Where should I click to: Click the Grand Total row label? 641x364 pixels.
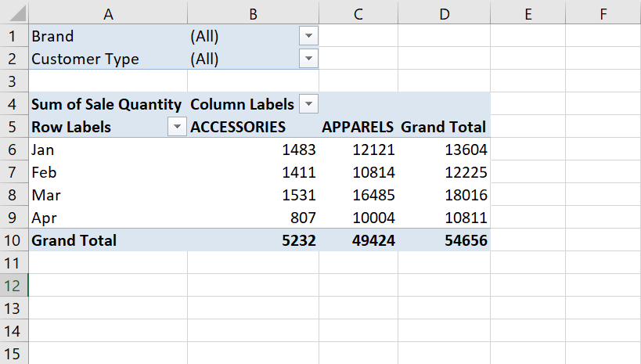pos(108,240)
